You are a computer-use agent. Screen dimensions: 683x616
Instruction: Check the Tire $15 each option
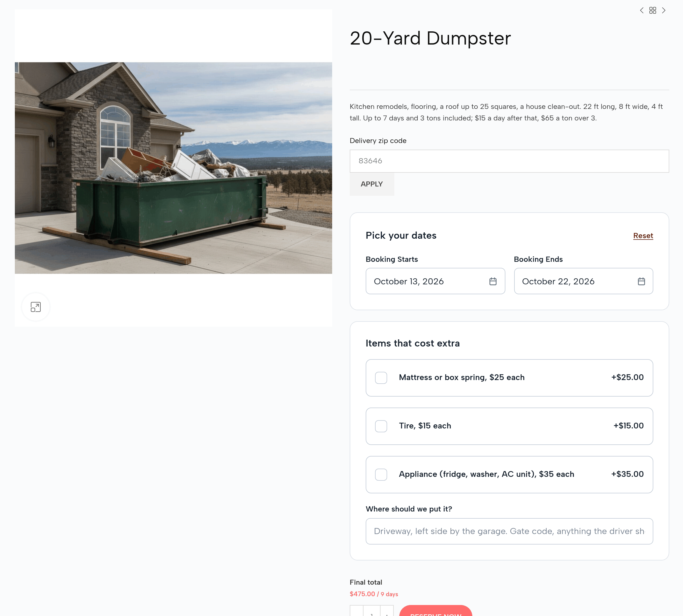381,426
